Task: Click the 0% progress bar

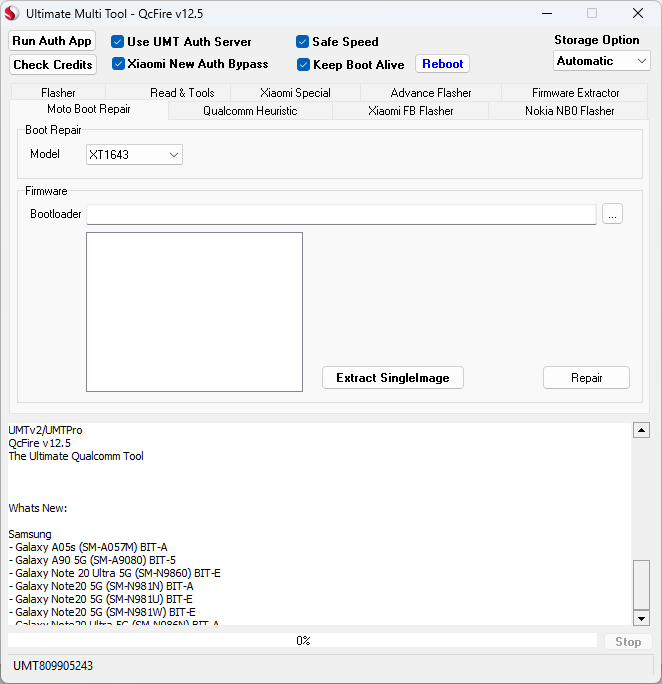Action: (x=303, y=640)
